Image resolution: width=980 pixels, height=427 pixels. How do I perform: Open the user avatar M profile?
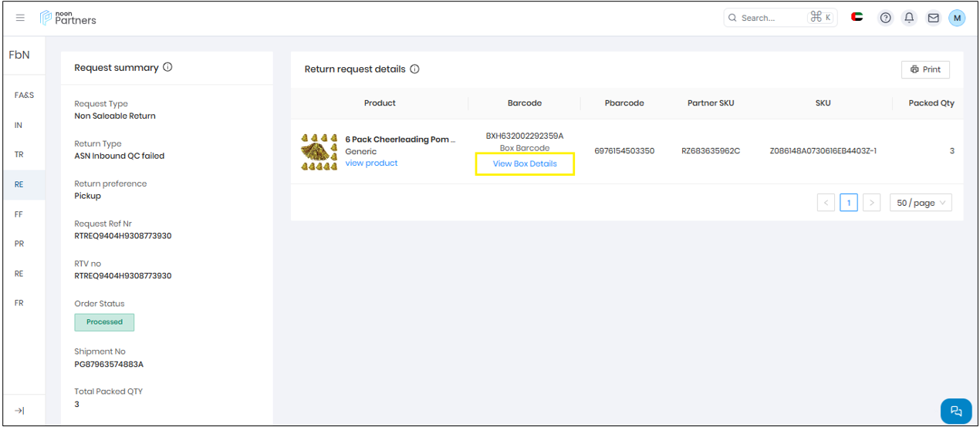click(x=957, y=18)
